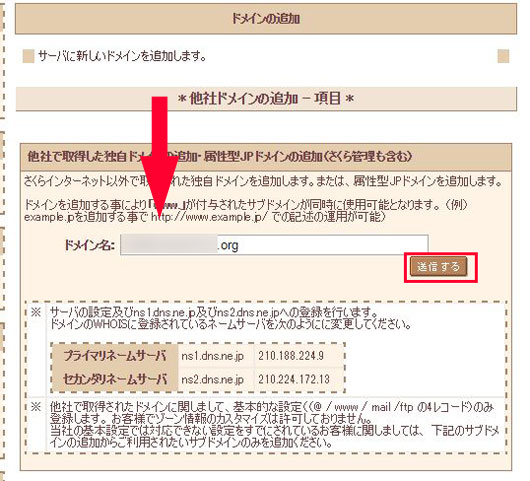This screenshot has width=530, height=481.
Task: Click the セカンダリネームサーバ label cell
Action: [x=115, y=379]
